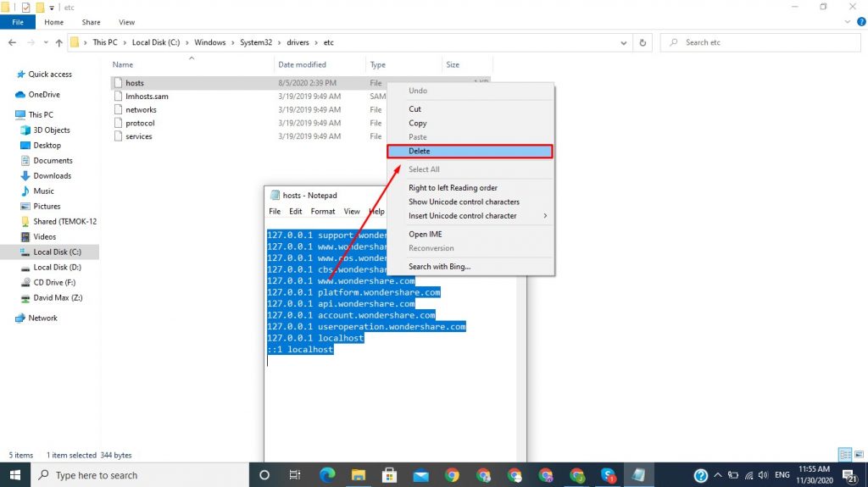
Task: Switch to large icons view layout
Action: click(857, 455)
